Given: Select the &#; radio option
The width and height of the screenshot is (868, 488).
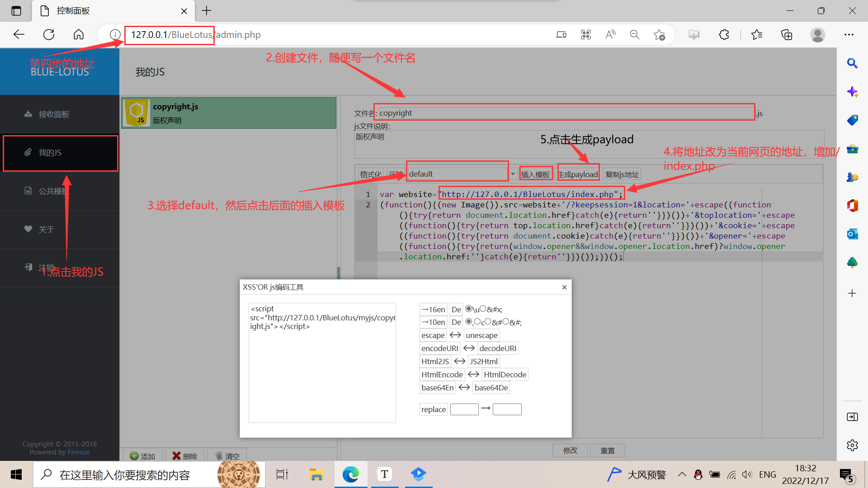Looking at the screenshot, I should [505, 322].
